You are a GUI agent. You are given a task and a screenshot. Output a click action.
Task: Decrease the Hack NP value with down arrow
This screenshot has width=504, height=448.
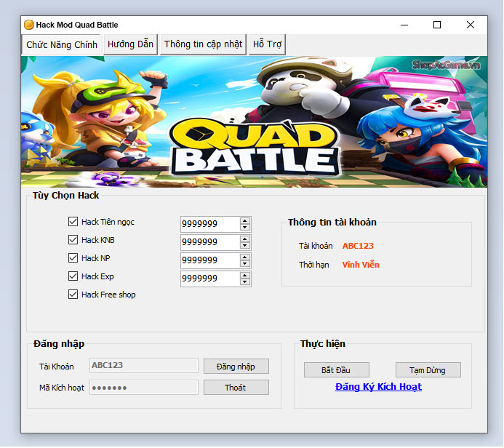245,264
